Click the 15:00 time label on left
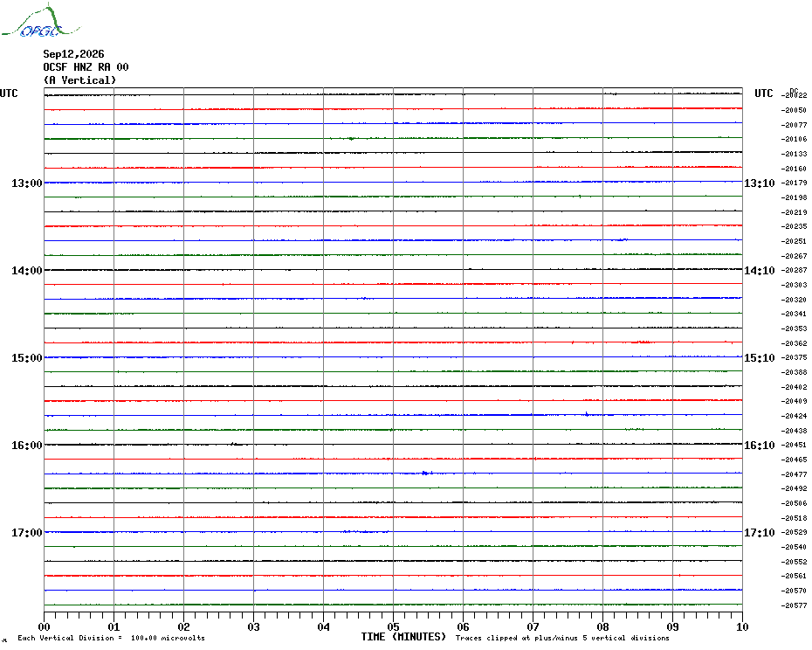 click(x=26, y=358)
